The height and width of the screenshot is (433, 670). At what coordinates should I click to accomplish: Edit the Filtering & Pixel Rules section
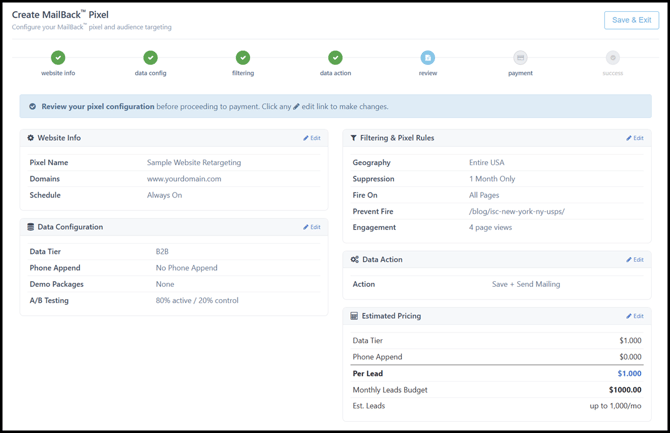click(635, 138)
